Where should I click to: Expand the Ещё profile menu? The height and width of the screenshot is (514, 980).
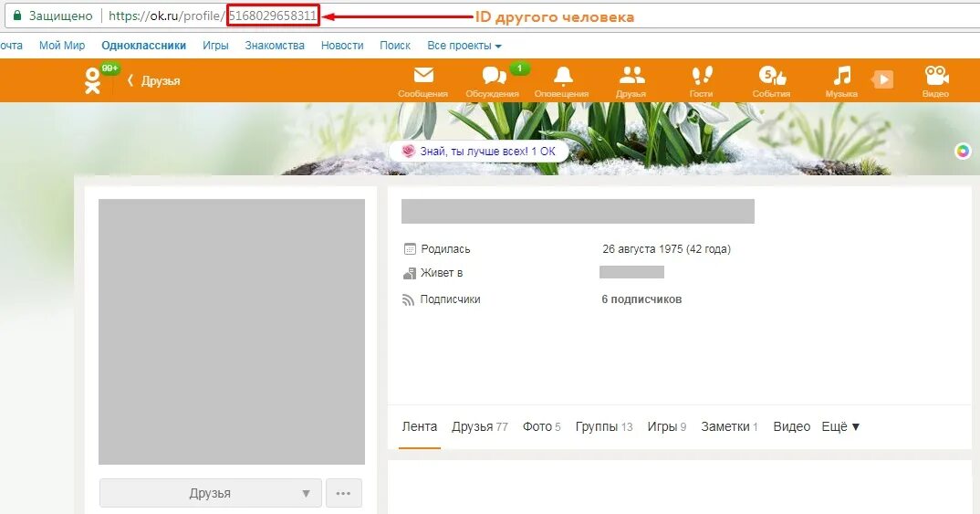840,426
